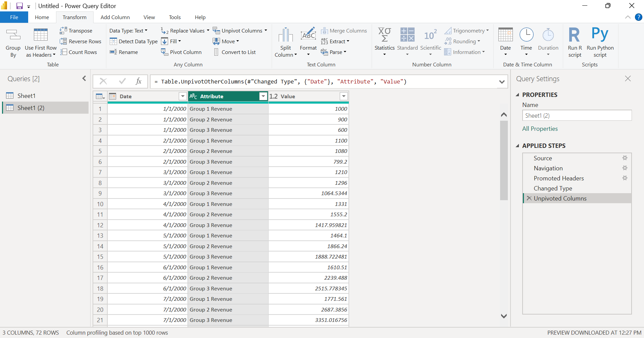Open the Statistics tool
Viewport: 644px width, 338px height.
click(x=384, y=41)
